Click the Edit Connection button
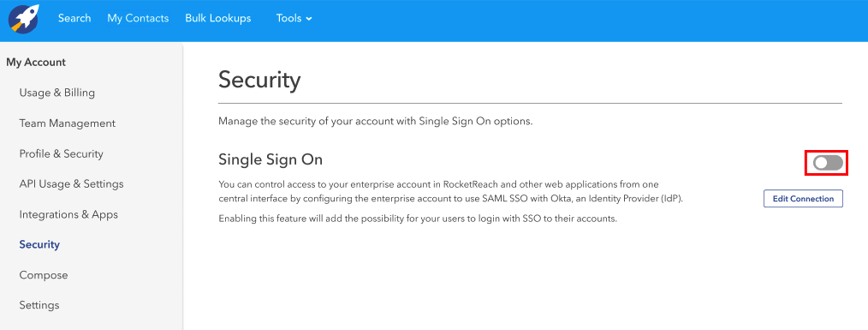This screenshot has height=330, width=868. pos(803,199)
